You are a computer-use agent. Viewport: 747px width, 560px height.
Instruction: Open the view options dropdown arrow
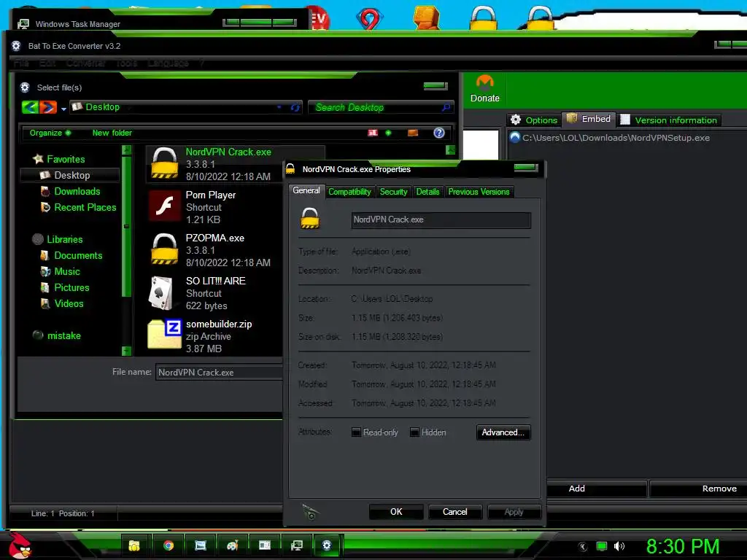(388, 133)
